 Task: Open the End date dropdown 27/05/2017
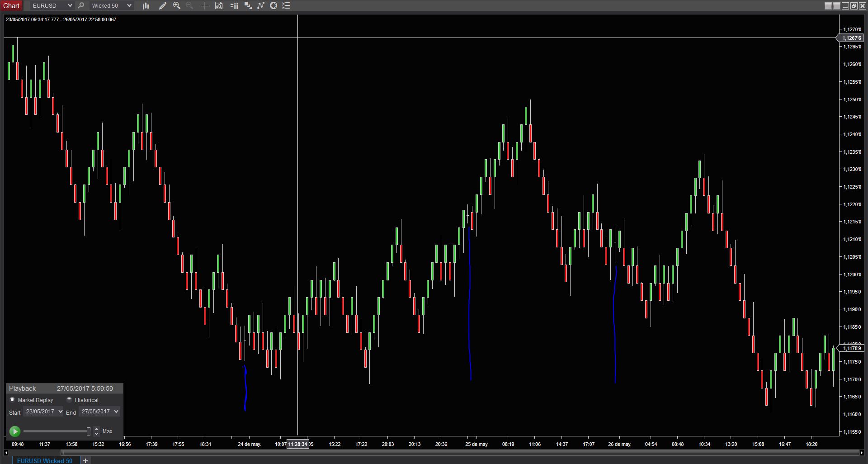(x=99, y=412)
